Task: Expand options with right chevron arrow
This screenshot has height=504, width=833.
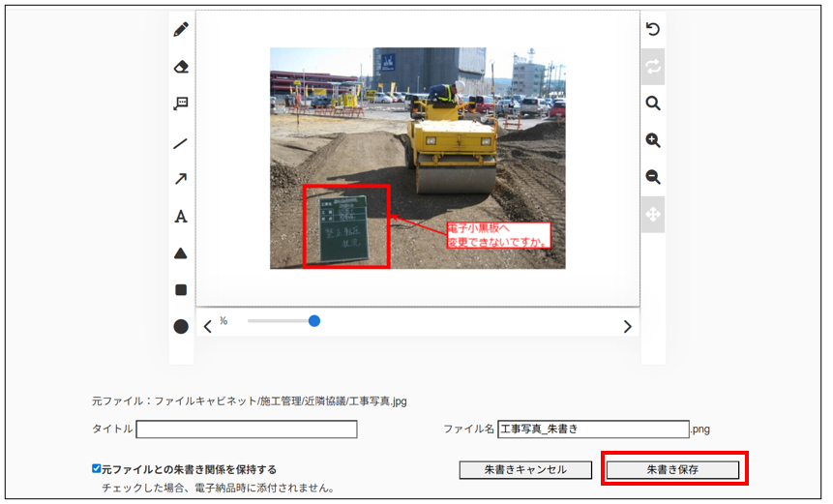Action: point(627,327)
